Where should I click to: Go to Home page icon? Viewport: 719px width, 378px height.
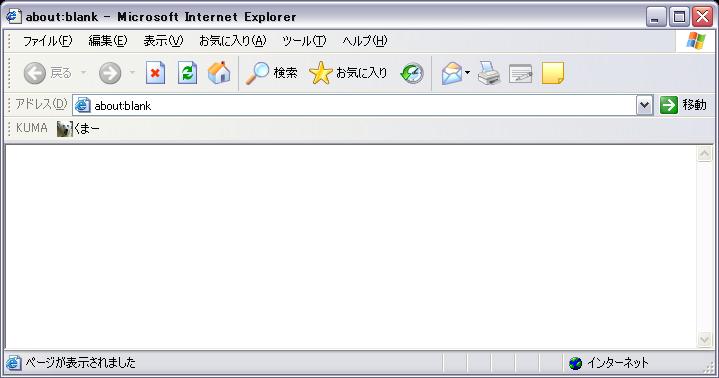pos(219,73)
